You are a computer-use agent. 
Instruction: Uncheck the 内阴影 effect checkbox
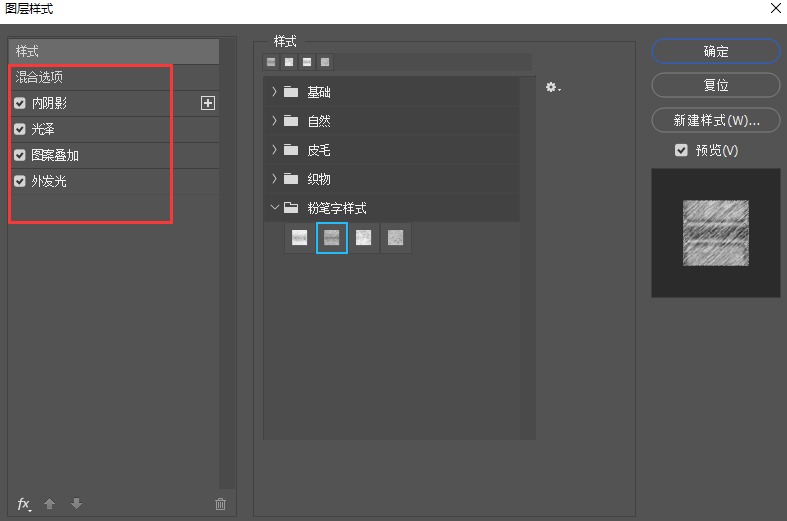coord(20,103)
